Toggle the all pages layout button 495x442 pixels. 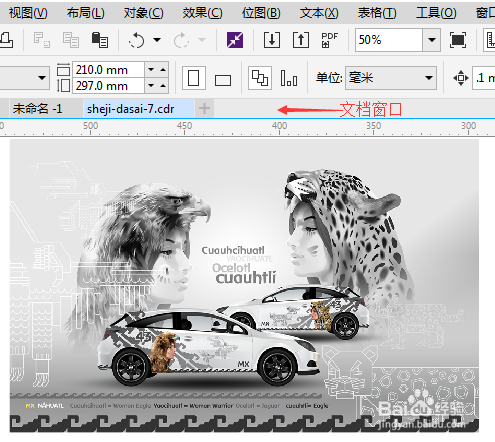point(260,78)
